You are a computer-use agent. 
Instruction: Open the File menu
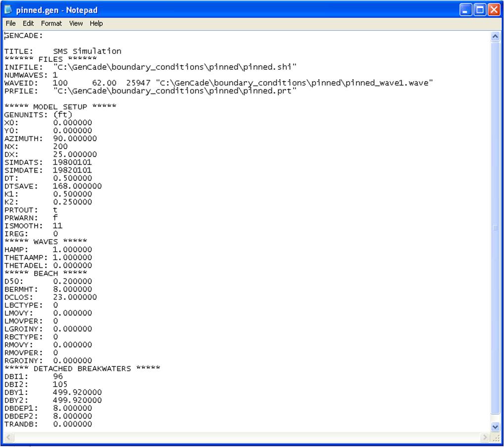pyautogui.click(x=10, y=23)
